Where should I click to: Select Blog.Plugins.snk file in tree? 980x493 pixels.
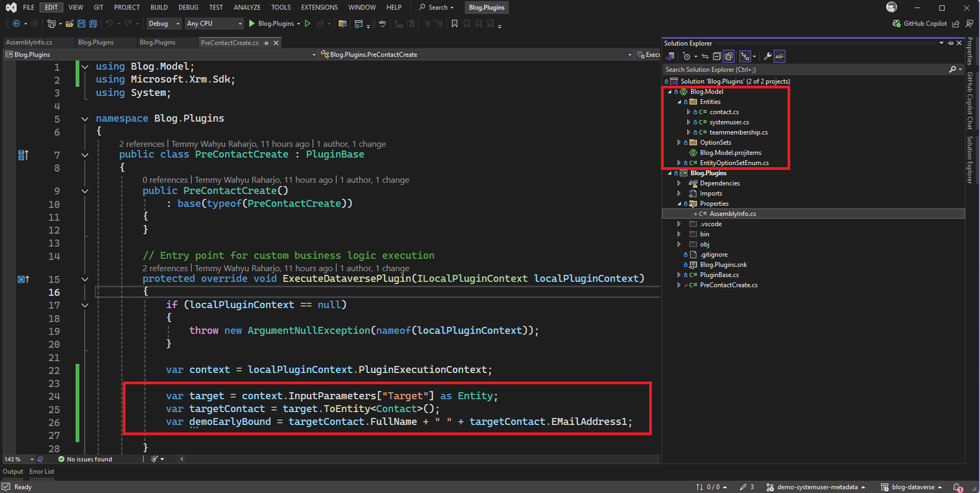coord(723,265)
